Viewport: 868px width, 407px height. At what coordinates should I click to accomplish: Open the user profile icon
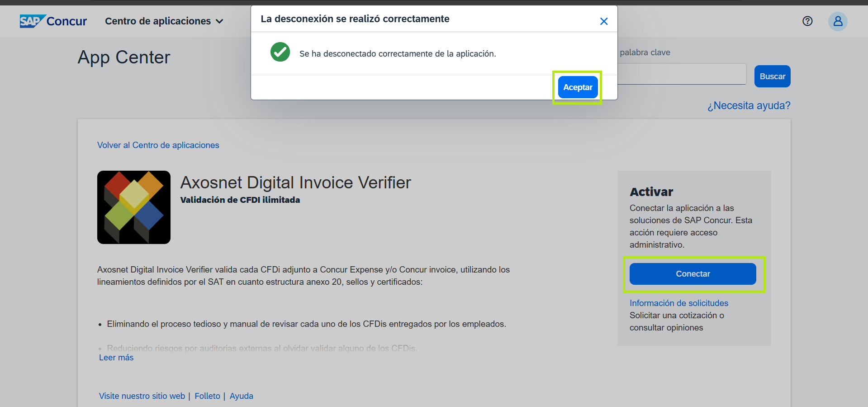838,21
